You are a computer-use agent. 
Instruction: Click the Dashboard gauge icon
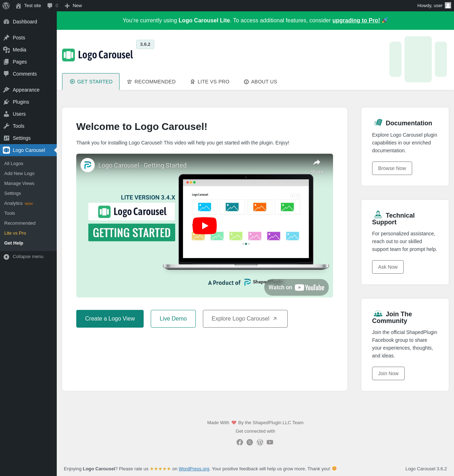coord(6,22)
